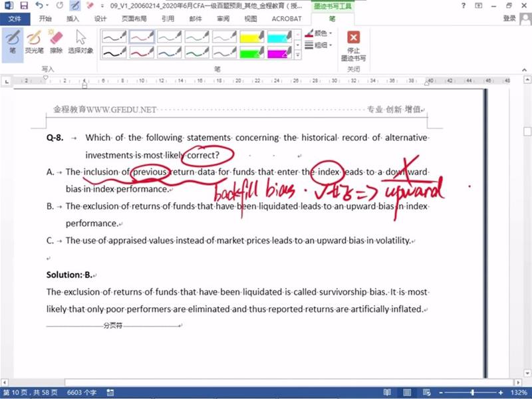
Task: Open the 文件 File menu
Action: (x=15, y=19)
